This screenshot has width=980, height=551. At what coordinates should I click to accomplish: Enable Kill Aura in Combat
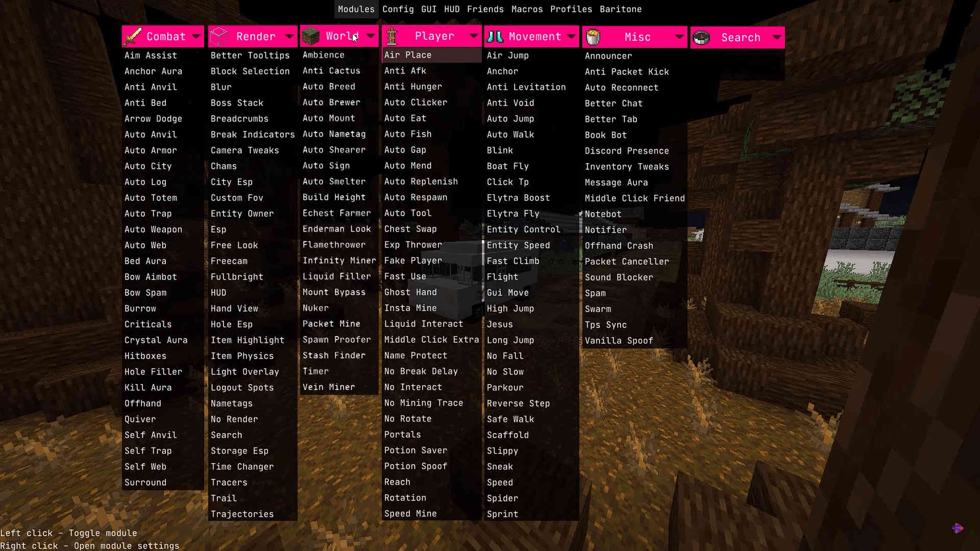149,387
